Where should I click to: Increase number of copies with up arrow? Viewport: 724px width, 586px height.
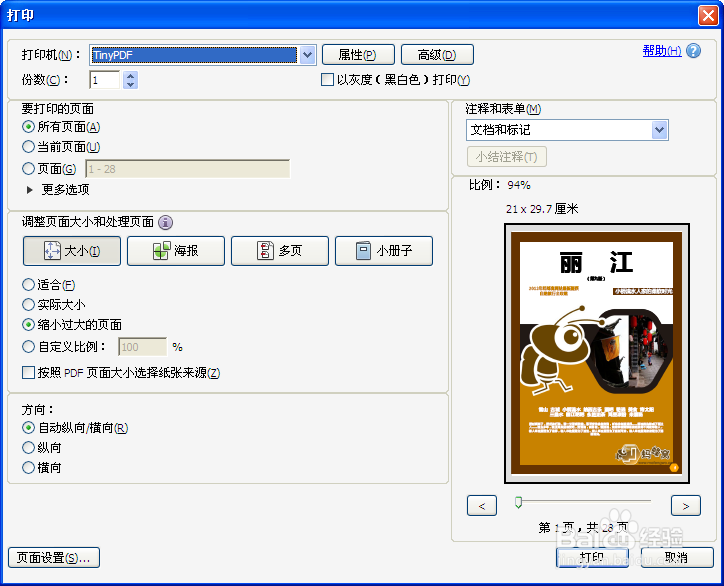(x=131, y=76)
